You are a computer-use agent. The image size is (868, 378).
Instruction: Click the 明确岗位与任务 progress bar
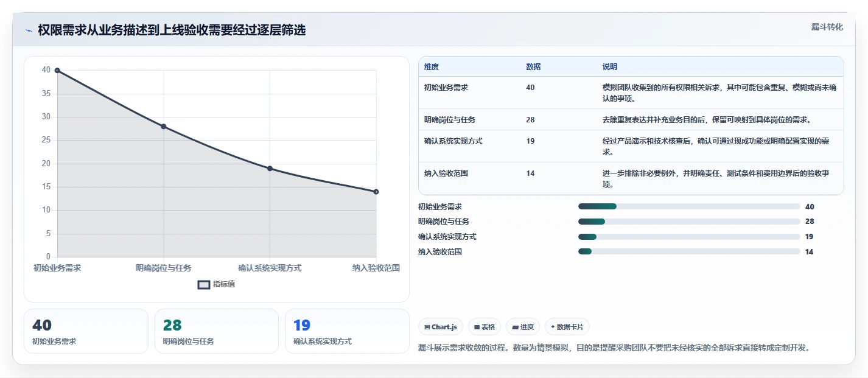coord(689,222)
